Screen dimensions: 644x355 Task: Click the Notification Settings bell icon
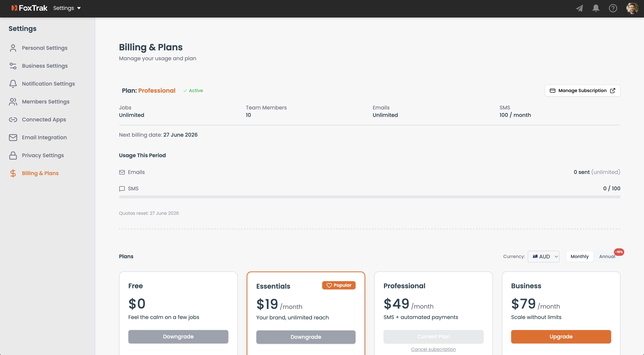13,84
